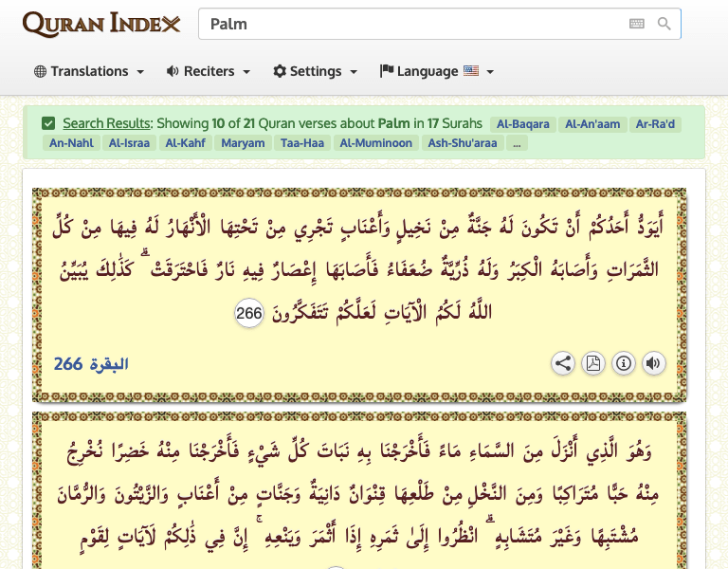Screen dimensions: 728x569
Task: Expand the Settings dropdown
Action: [x=315, y=71]
